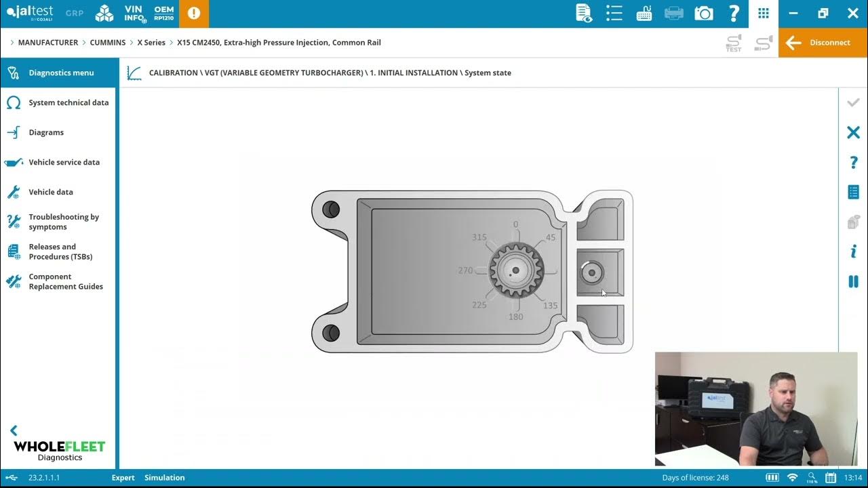Click the version number 23.2.1.1.1
Screen dimensions: 868x488
pyautogui.click(x=44, y=478)
